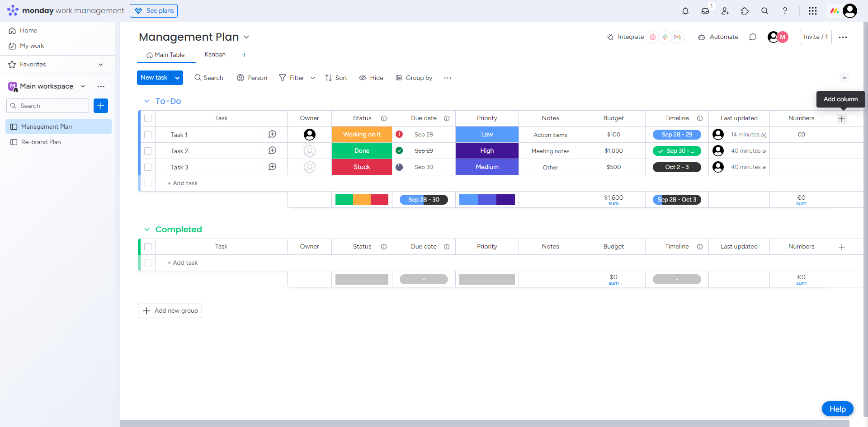Screen dimensions: 868x427
Task: Open the inbox icon in top bar
Action: [705, 11]
